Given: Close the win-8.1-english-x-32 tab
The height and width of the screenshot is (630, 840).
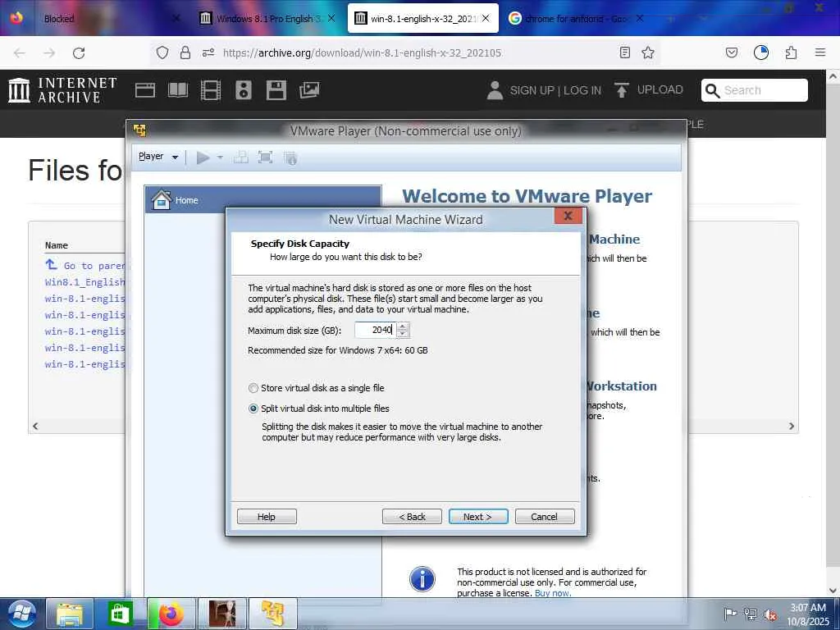Looking at the screenshot, I should [486, 18].
